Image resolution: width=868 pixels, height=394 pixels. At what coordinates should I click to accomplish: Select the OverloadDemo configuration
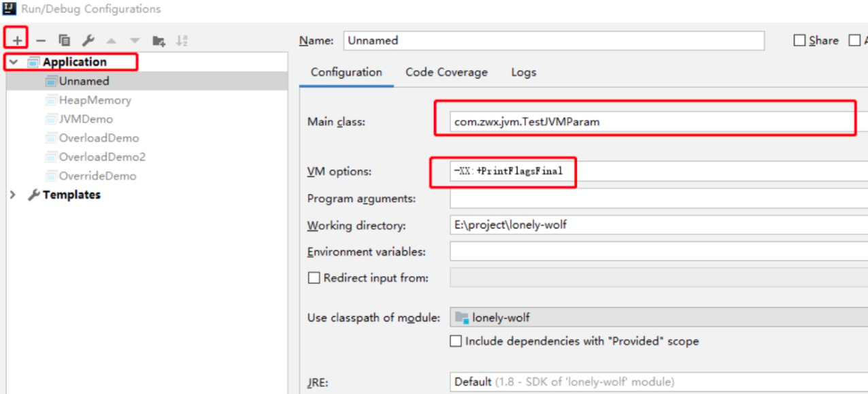[x=147, y=138]
